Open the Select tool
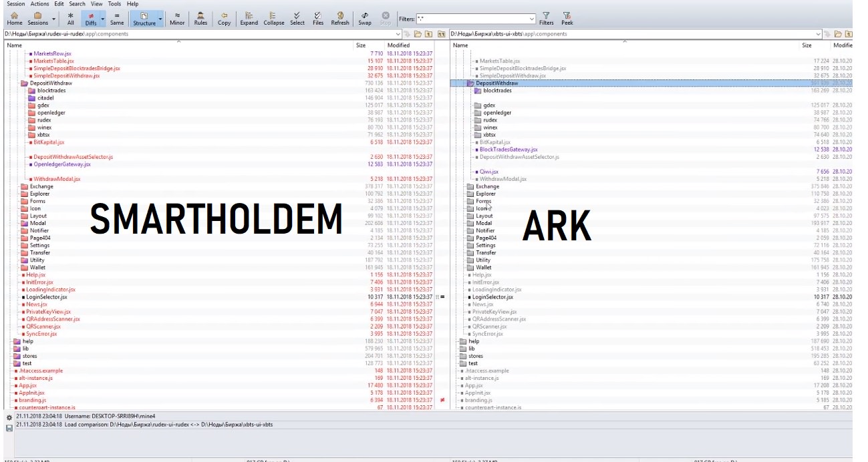The height and width of the screenshot is (462, 868). click(297, 18)
